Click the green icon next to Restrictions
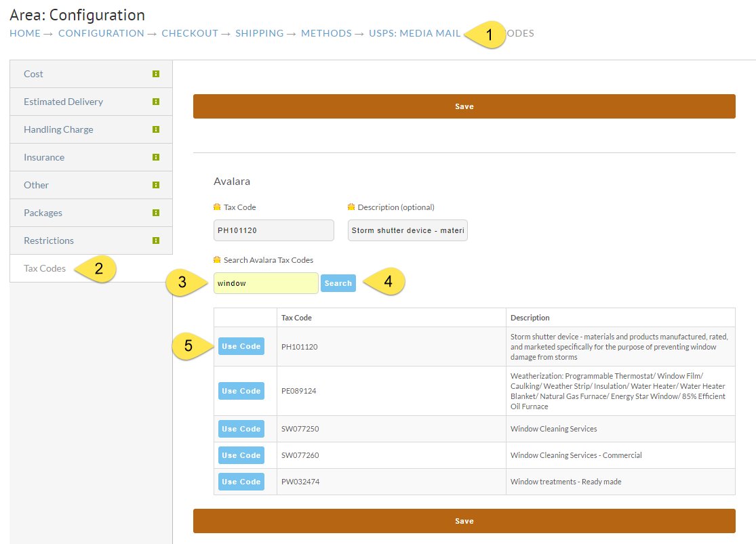Image resolution: width=756 pixels, height=544 pixels. tap(156, 240)
